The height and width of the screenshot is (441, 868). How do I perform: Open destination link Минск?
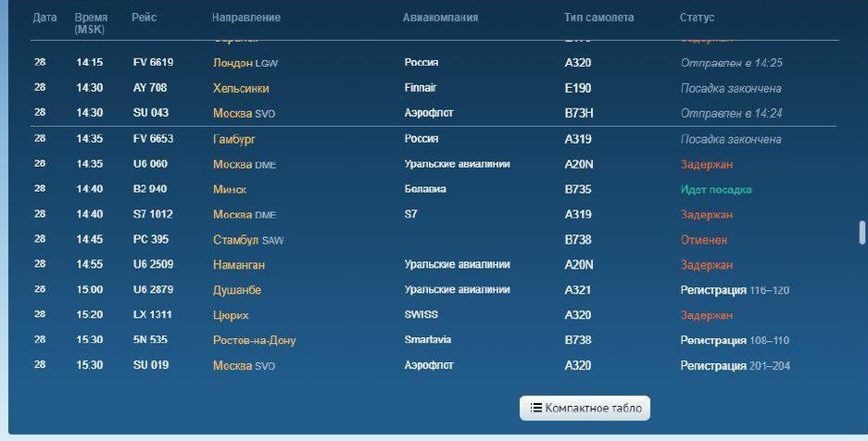[x=230, y=189]
